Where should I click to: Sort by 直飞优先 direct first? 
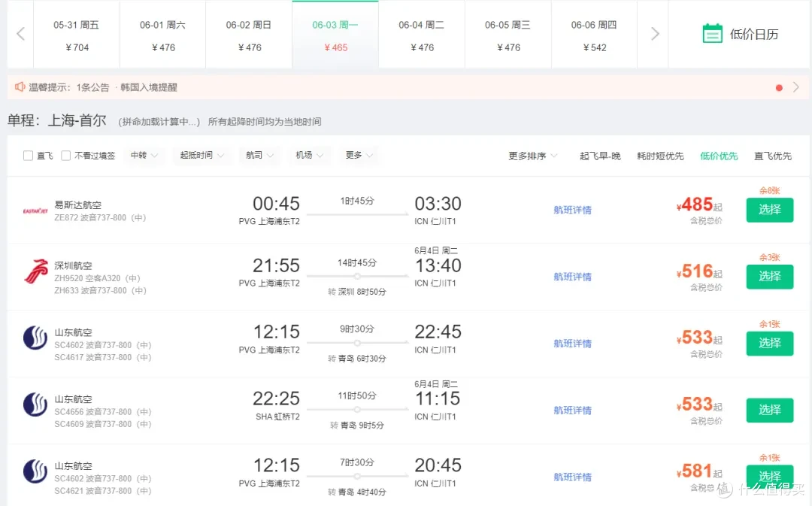(x=773, y=156)
